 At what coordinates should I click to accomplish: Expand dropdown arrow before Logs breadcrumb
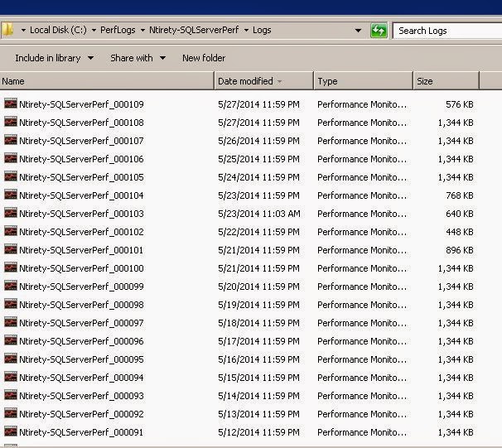tap(246, 31)
